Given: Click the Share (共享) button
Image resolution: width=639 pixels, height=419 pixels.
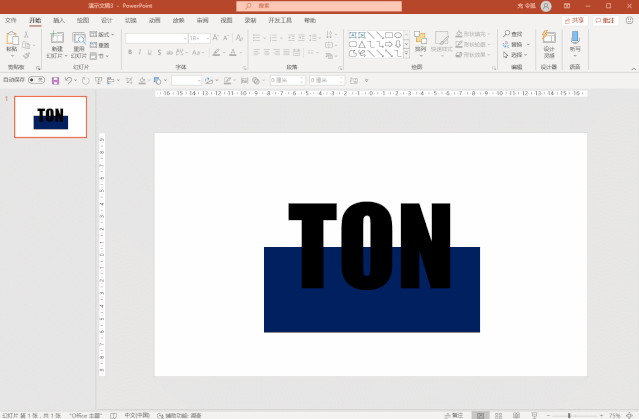Looking at the screenshot, I should tap(575, 20).
